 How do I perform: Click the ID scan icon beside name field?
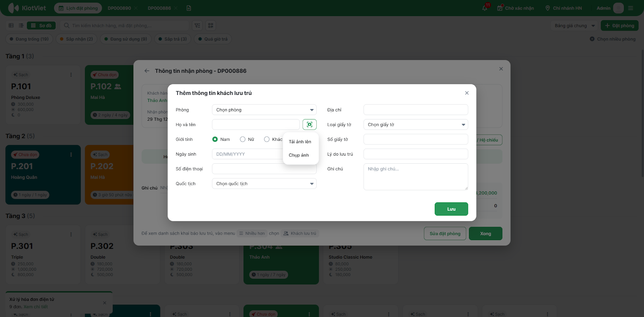click(x=310, y=125)
